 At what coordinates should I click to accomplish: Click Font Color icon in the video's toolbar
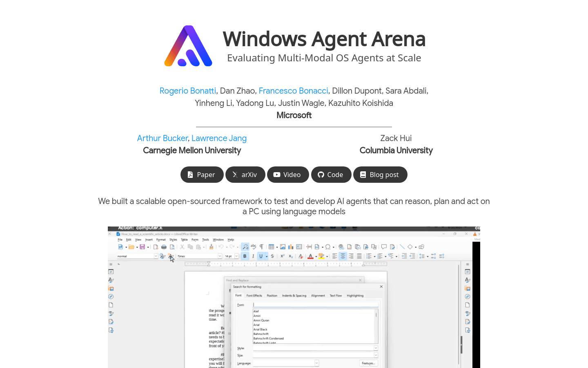pyautogui.click(x=310, y=256)
